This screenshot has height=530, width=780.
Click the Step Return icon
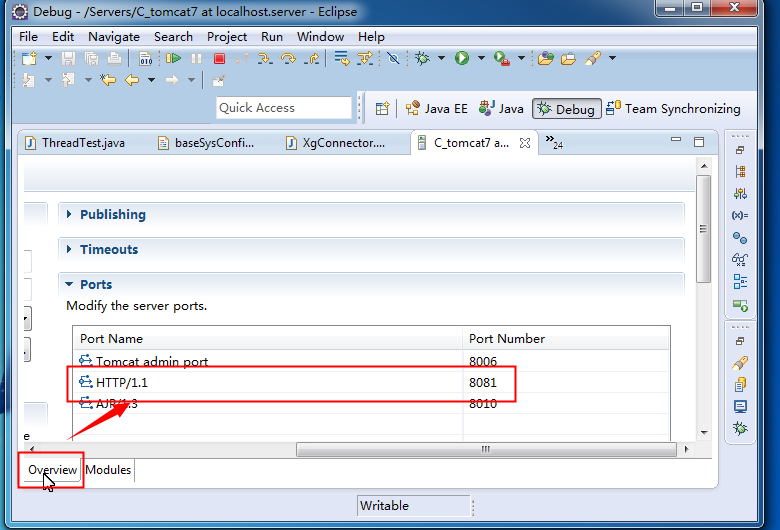pyautogui.click(x=311, y=59)
